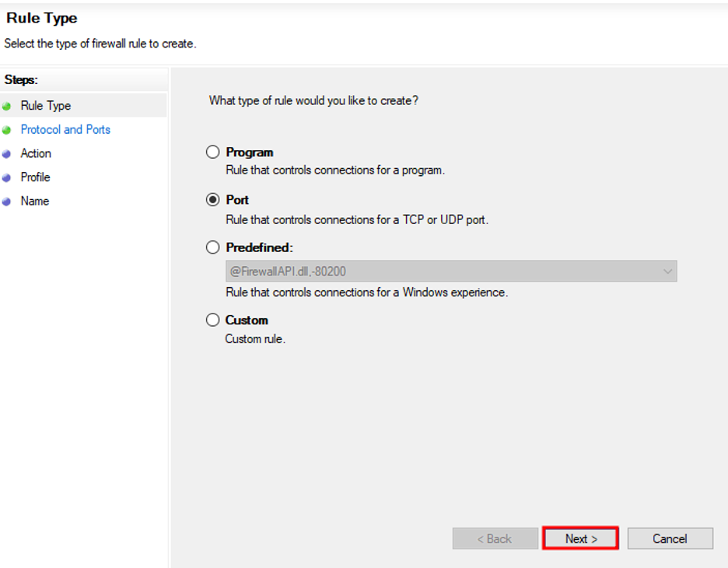Image resolution: width=728 pixels, height=568 pixels.
Task: Expand the predefined Windows experience list
Action: (x=667, y=271)
